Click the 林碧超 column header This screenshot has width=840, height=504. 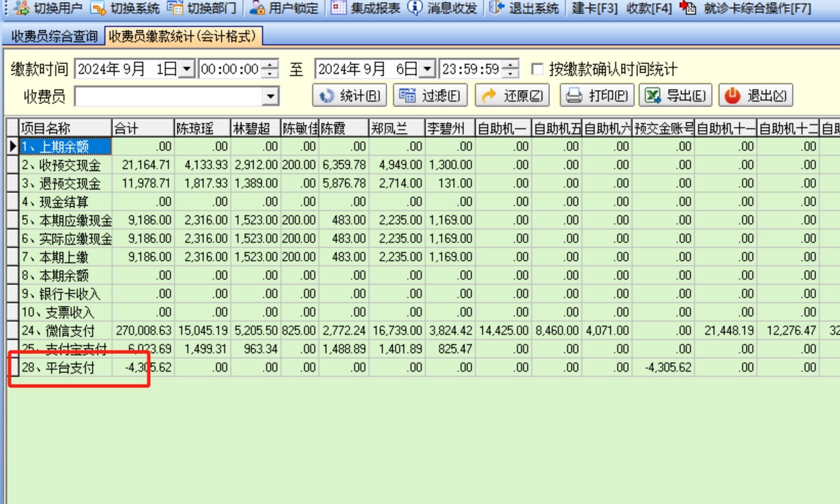pyautogui.click(x=256, y=128)
